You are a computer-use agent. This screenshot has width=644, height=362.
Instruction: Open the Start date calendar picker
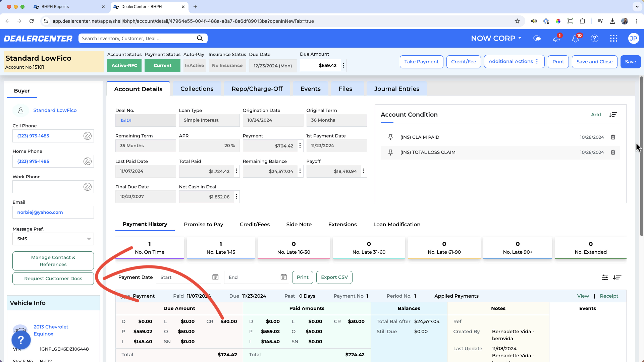click(x=215, y=277)
